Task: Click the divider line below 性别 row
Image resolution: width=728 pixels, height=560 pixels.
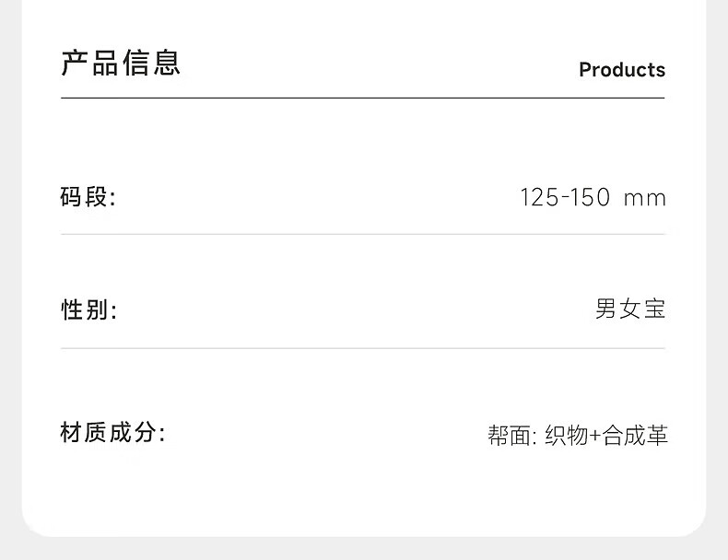Action: (x=362, y=348)
